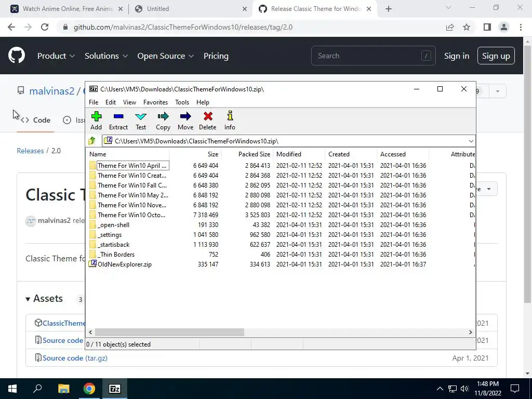Open the Favorites menu

pos(155,102)
